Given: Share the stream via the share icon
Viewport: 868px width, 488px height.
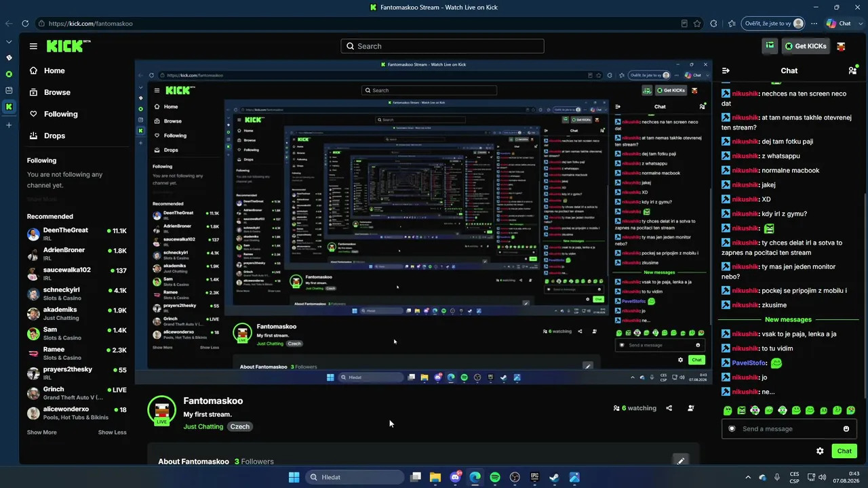Looking at the screenshot, I should (x=669, y=408).
